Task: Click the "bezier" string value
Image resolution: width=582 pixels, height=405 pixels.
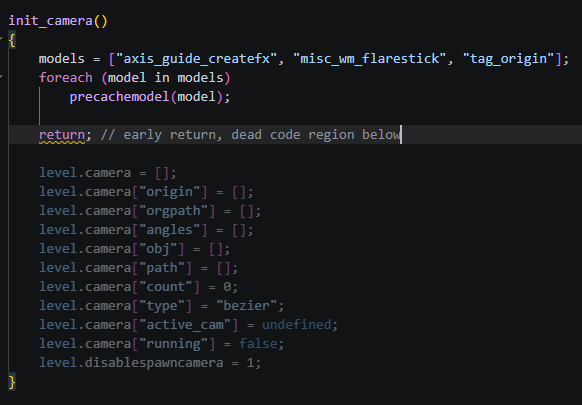Action: click(x=246, y=305)
